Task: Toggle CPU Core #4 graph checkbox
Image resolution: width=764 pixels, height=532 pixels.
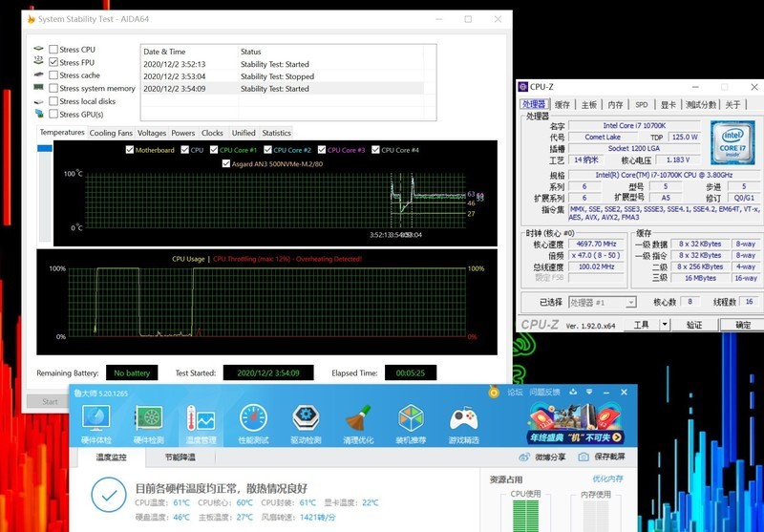Action: tap(375, 150)
